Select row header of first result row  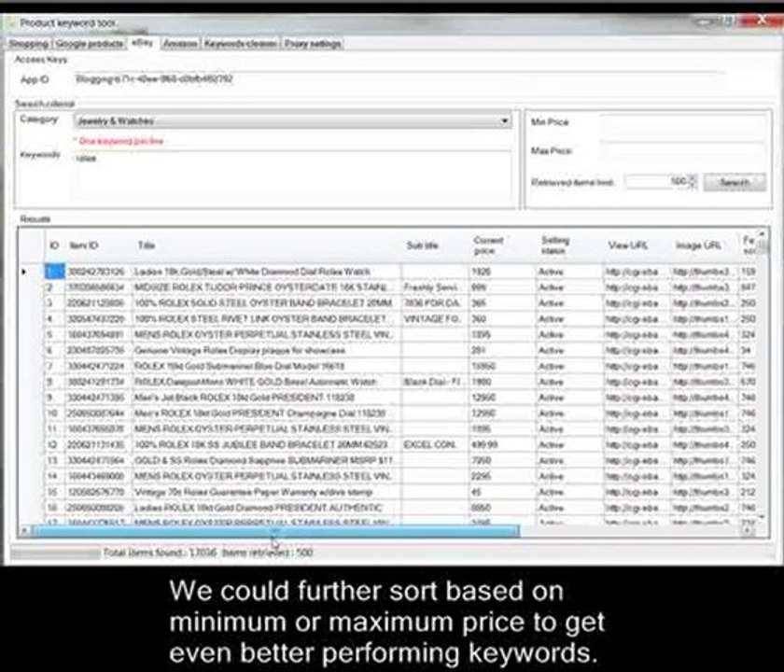tap(31, 272)
